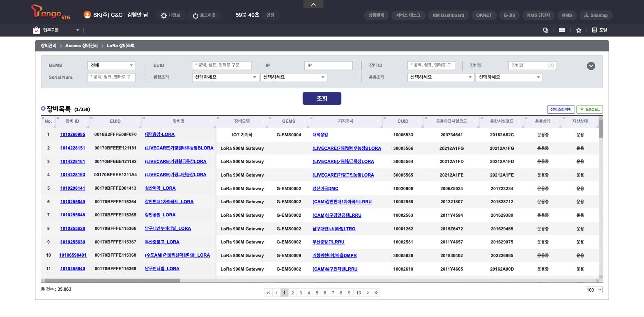644x317 pixels.
Task: Click the 업무구분 clipboard icon
Action: (x=37, y=30)
